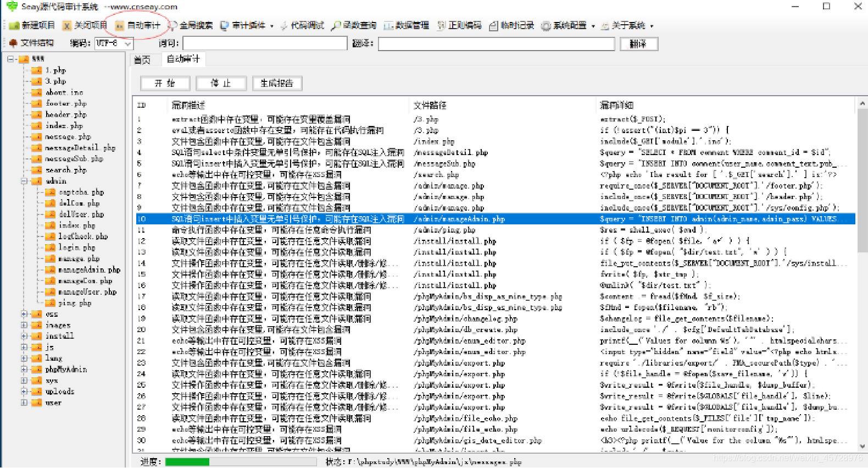Expand the css folder

24,314
